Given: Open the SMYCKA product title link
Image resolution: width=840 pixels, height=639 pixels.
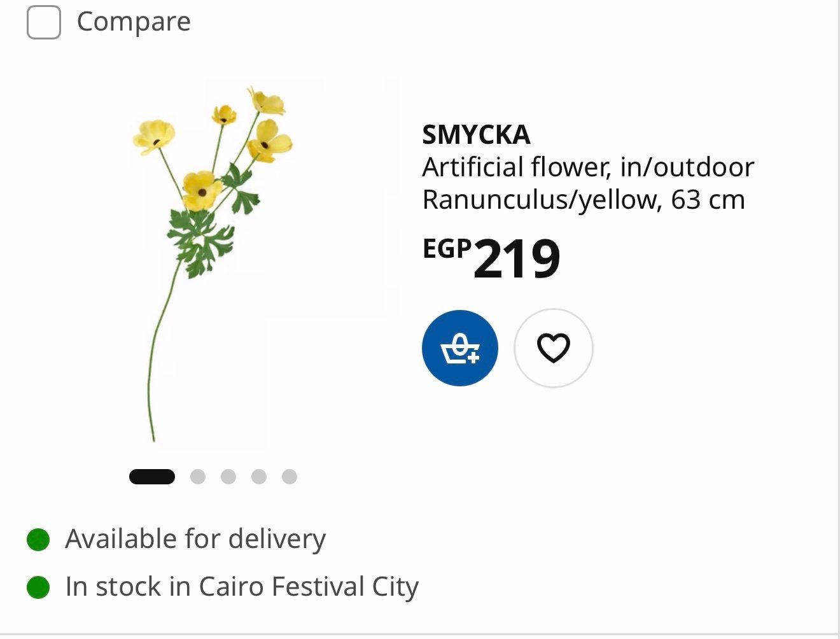Looking at the screenshot, I should click(476, 134).
